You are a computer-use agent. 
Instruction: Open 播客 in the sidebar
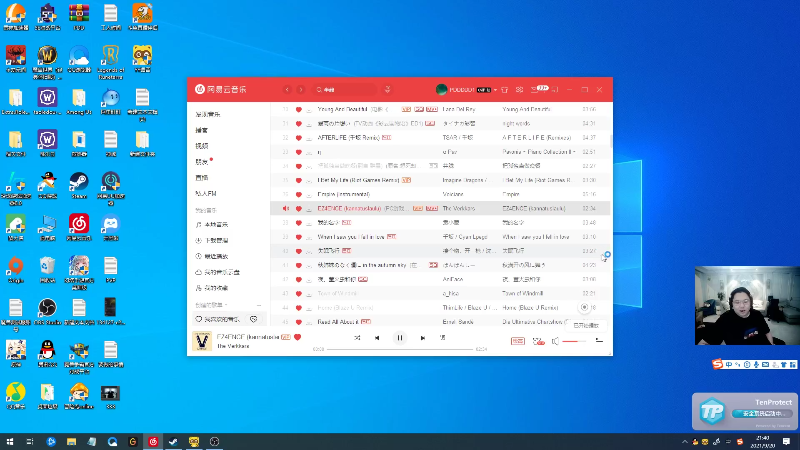tap(202, 130)
